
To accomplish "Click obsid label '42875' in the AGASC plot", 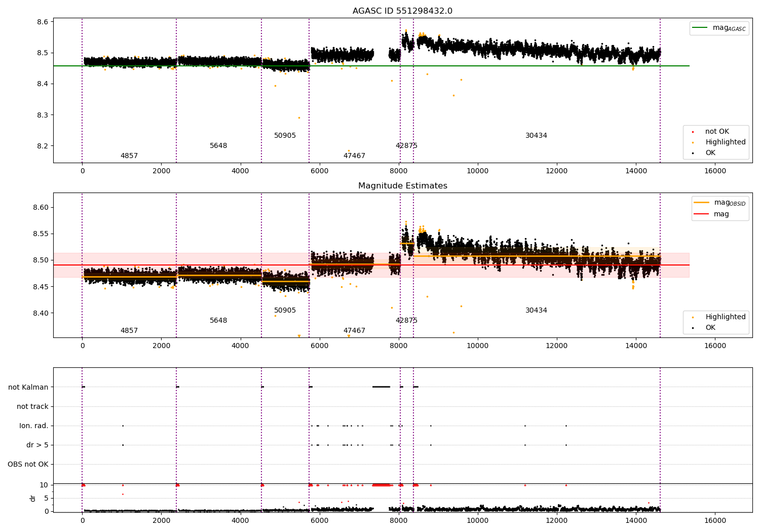I will tap(406, 146).
